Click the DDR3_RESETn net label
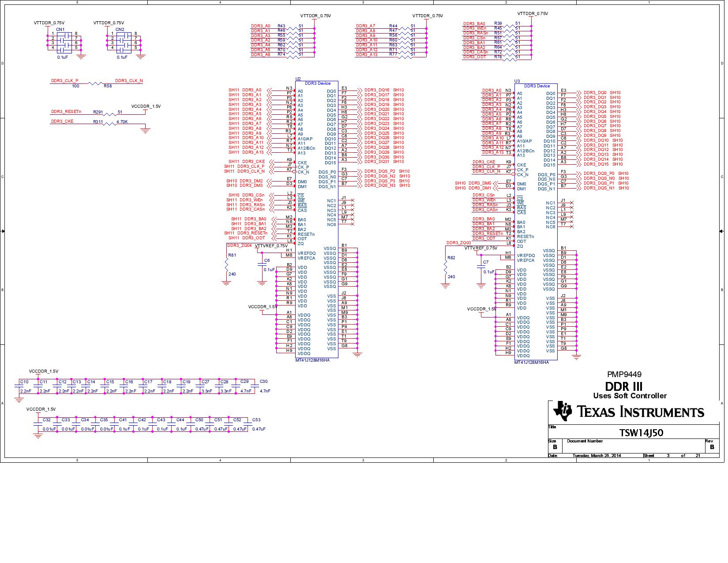 point(65,112)
